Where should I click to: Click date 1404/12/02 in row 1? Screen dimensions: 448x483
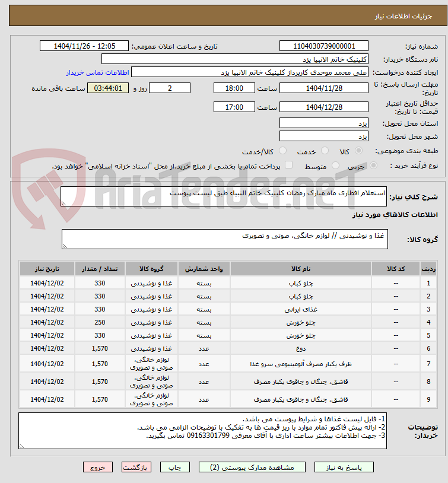point(47,283)
